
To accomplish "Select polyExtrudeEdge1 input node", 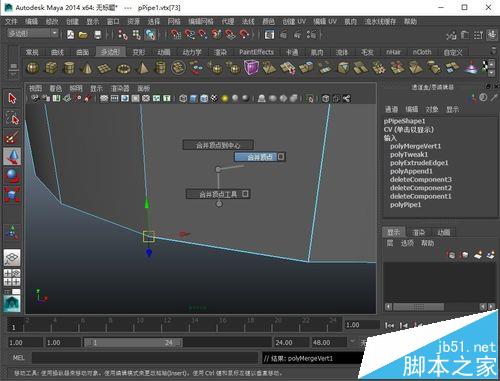I will (x=419, y=163).
